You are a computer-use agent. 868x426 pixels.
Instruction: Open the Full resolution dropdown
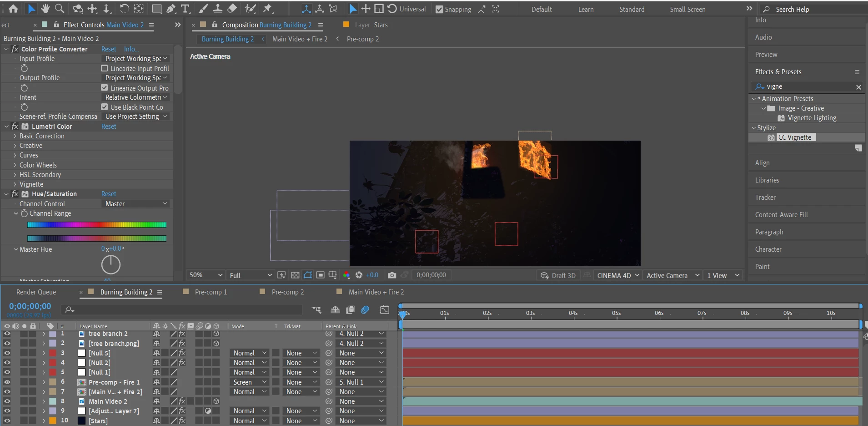pyautogui.click(x=251, y=275)
